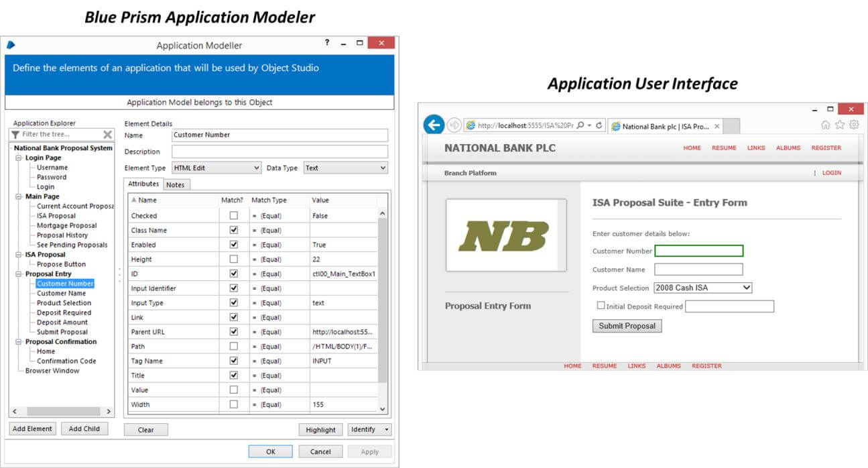Click the explorer tree horizontal scrollbar

pos(62,411)
